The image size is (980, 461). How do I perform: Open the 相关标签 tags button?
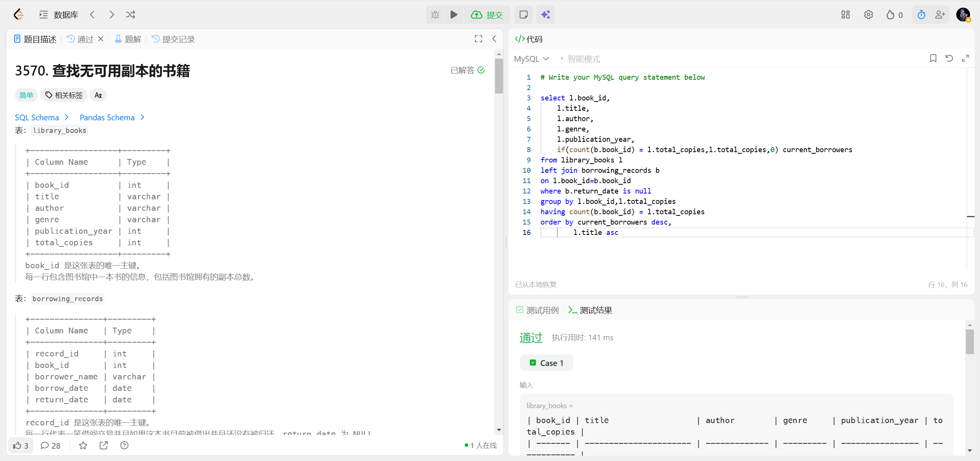(x=64, y=95)
